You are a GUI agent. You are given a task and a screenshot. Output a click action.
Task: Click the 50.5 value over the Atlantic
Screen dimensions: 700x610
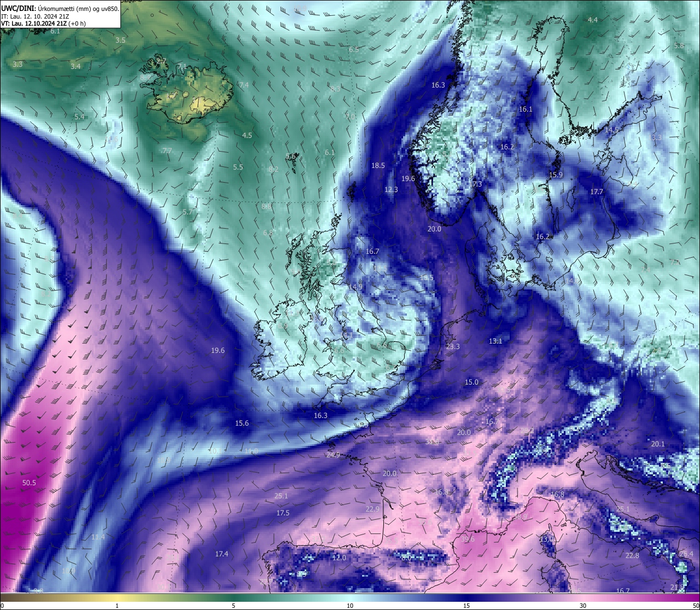tap(29, 483)
